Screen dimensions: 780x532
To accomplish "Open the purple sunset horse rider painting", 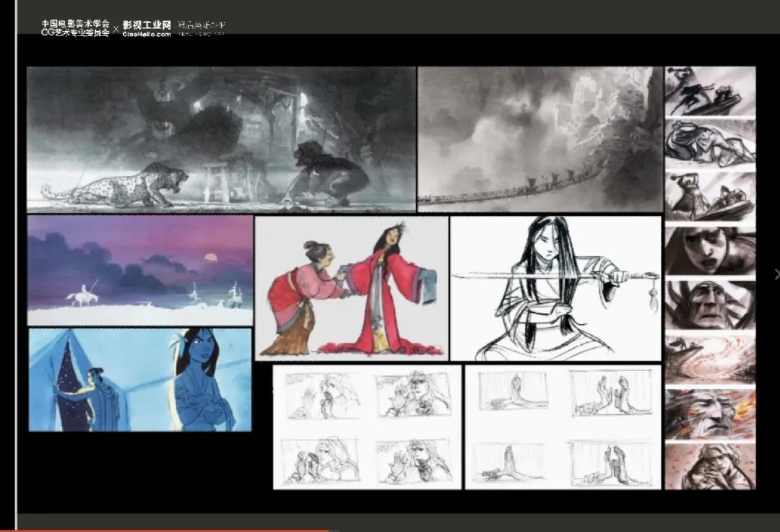I will (140, 271).
